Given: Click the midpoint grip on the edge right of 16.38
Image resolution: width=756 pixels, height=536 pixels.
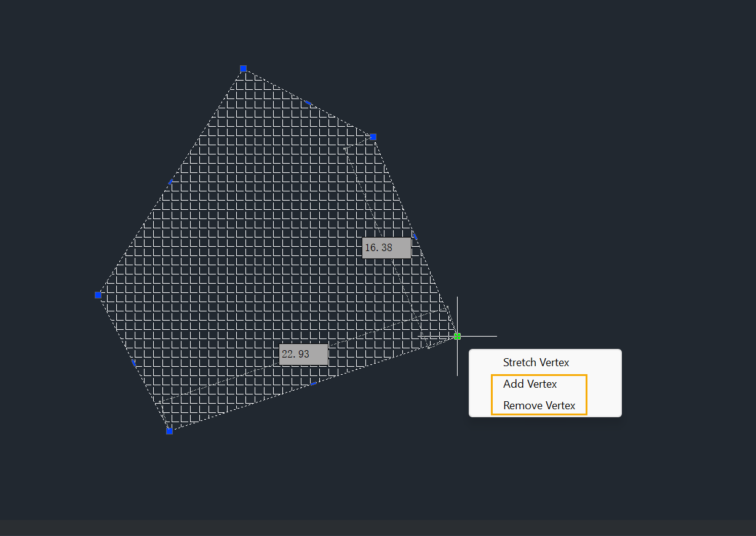Looking at the screenshot, I should tap(415, 236).
